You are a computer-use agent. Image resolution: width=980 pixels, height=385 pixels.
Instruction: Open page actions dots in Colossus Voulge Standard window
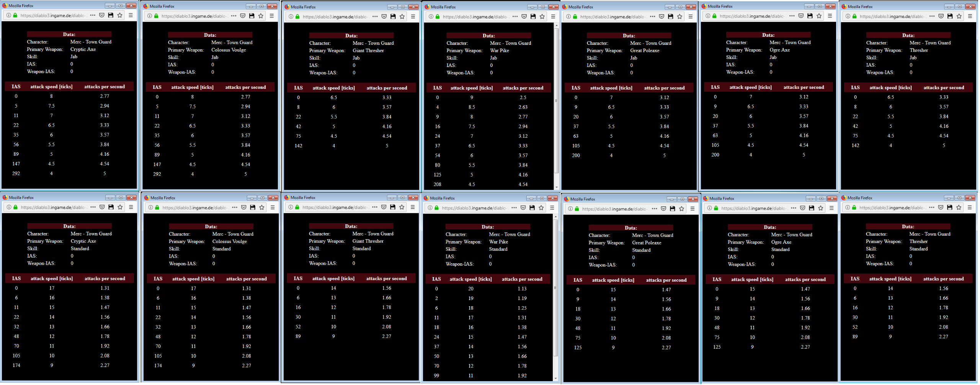234,207
